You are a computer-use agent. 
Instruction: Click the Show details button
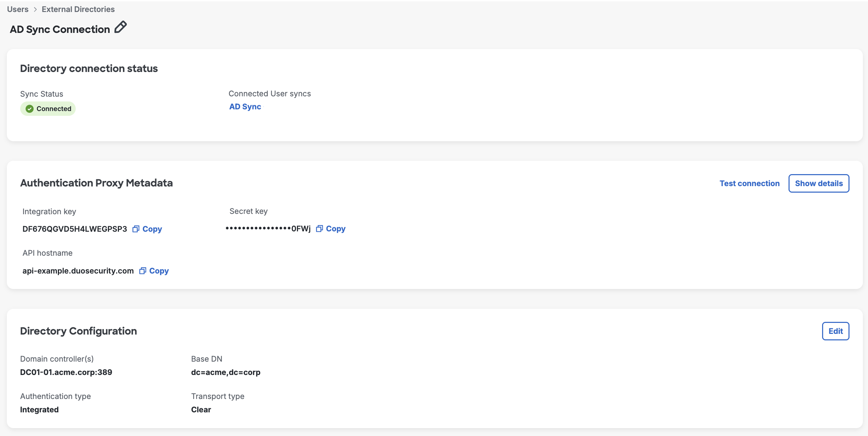(x=819, y=183)
